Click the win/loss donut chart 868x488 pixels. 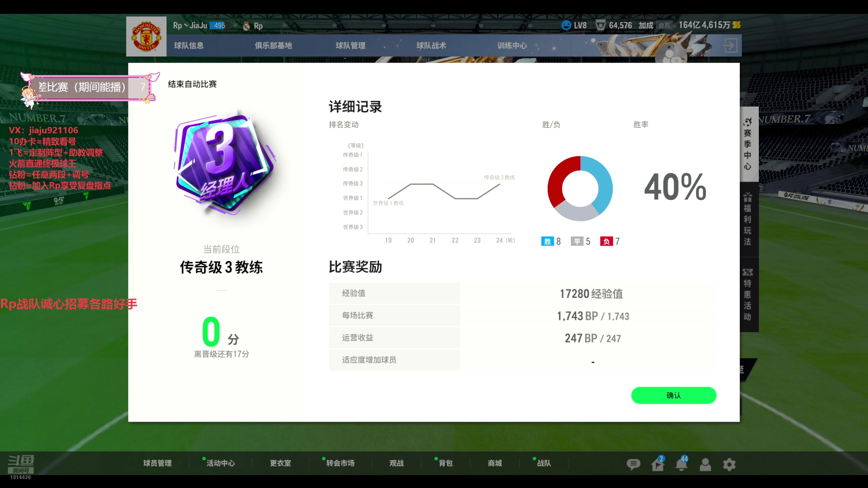pos(580,188)
